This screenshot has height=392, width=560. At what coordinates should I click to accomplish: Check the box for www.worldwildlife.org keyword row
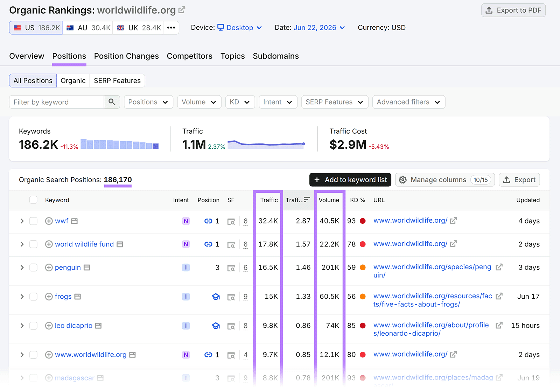pyautogui.click(x=33, y=355)
